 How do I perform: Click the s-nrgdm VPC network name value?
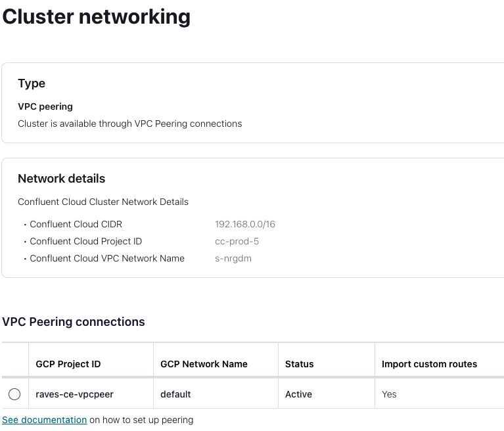pyautogui.click(x=233, y=258)
